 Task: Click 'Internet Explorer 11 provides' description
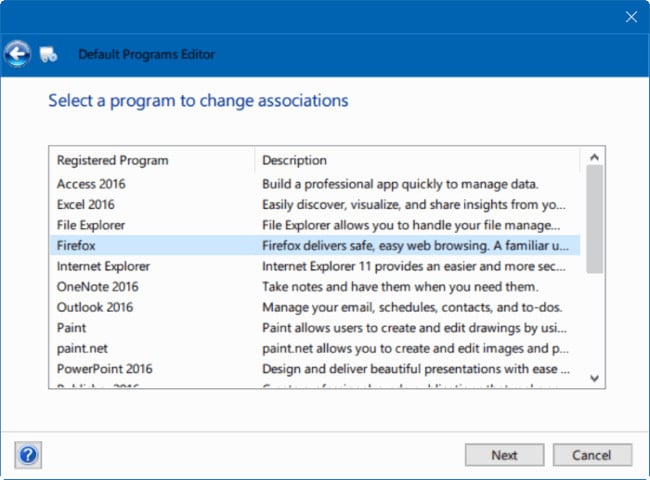point(414,266)
